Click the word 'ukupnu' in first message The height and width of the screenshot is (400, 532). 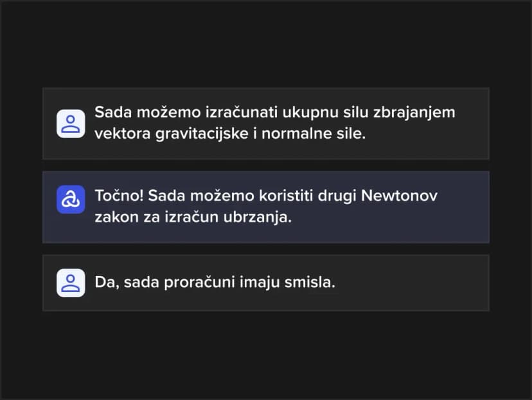pyautogui.click(x=310, y=113)
